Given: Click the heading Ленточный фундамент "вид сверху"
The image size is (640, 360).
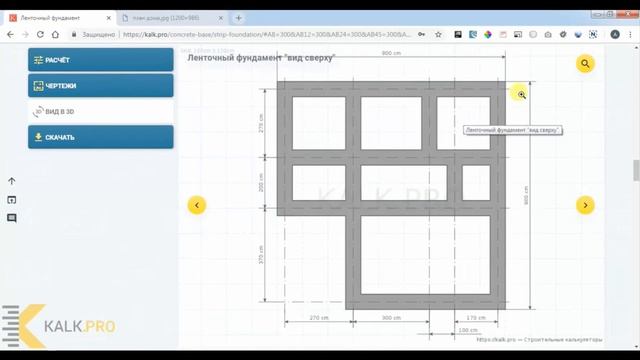Looking at the screenshot, I should [261, 58].
